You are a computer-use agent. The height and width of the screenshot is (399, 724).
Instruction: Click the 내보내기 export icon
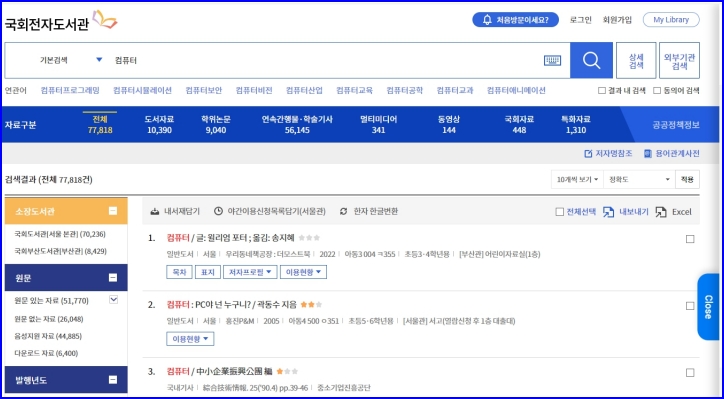[x=609, y=212]
